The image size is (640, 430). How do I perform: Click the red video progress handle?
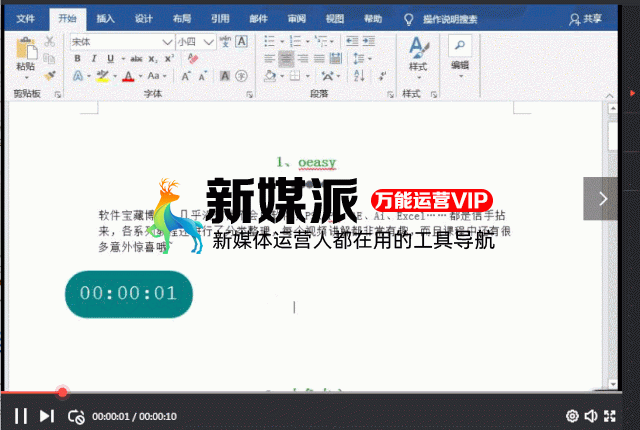coord(62,392)
